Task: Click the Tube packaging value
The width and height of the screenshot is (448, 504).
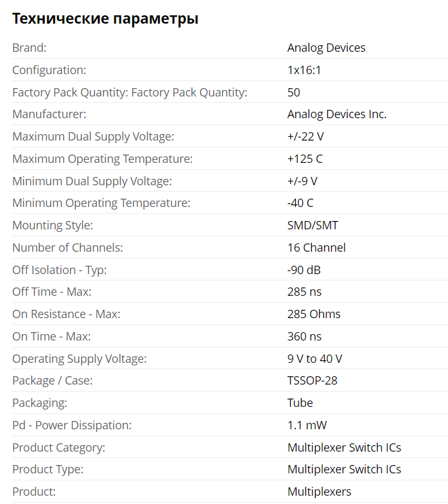Action: [x=300, y=402]
